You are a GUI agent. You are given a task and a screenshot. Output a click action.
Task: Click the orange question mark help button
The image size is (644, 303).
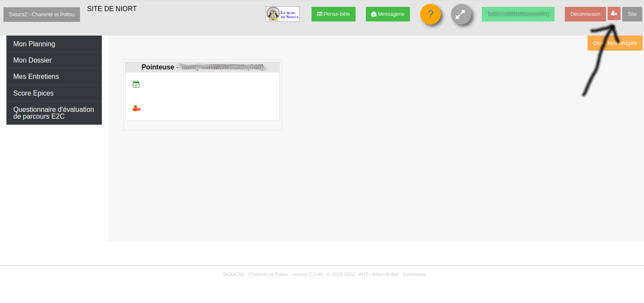click(x=430, y=14)
